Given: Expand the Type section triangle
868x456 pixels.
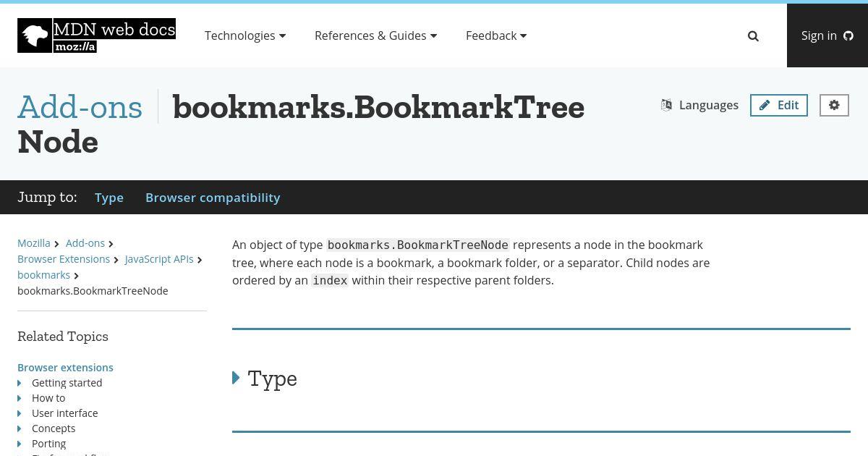Looking at the screenshot, I should pyautogui.click(x=236, y=378).
